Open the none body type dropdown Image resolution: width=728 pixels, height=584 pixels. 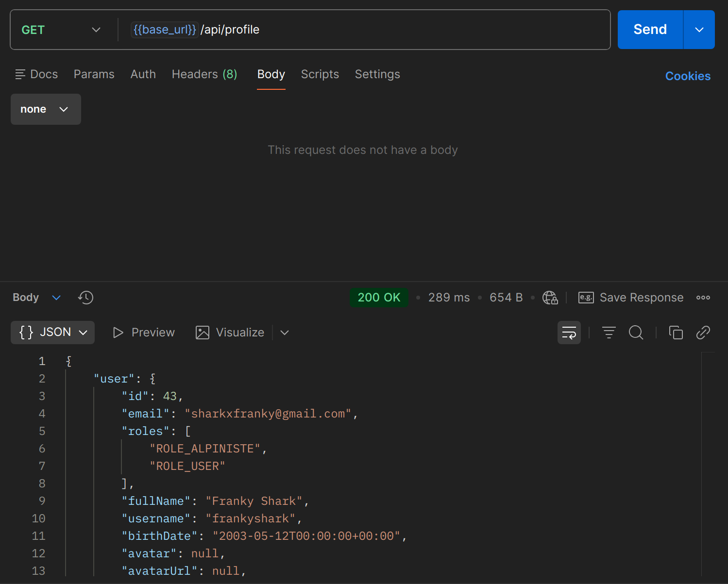coord(46,109)
